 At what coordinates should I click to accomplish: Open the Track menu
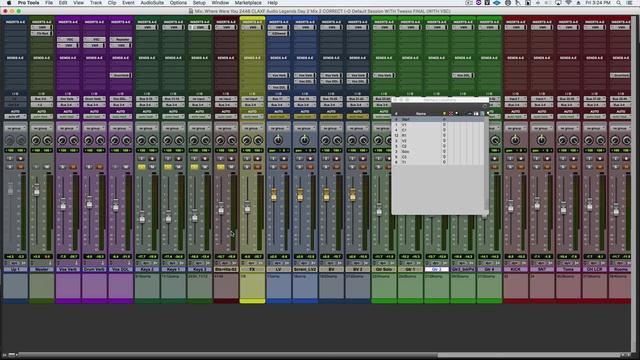coord(96,3)
